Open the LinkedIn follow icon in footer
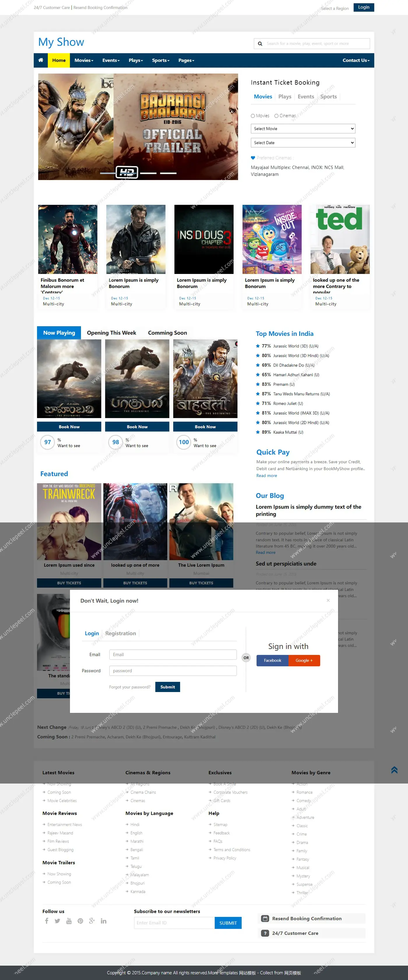 click(104, 921)
